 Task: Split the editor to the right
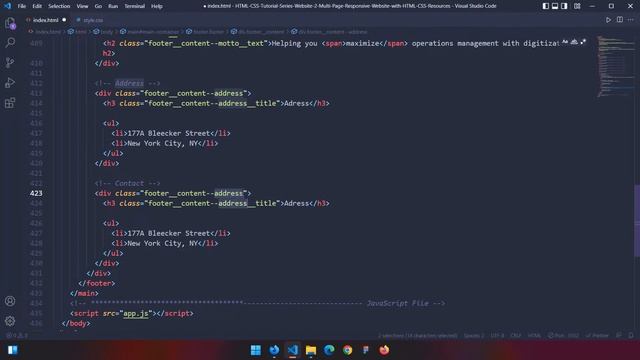[x=620, y=20]
